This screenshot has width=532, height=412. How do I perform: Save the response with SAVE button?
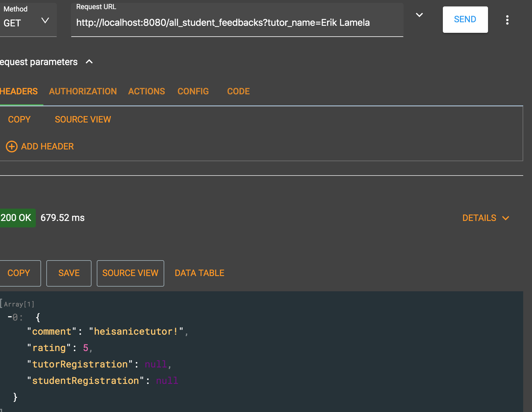[69, 273]
